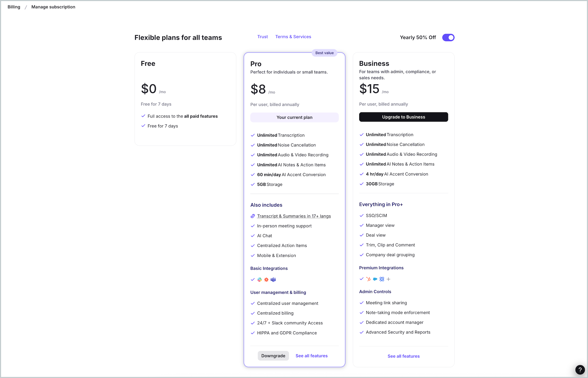Open the Trust link

[x=262, y=37]
